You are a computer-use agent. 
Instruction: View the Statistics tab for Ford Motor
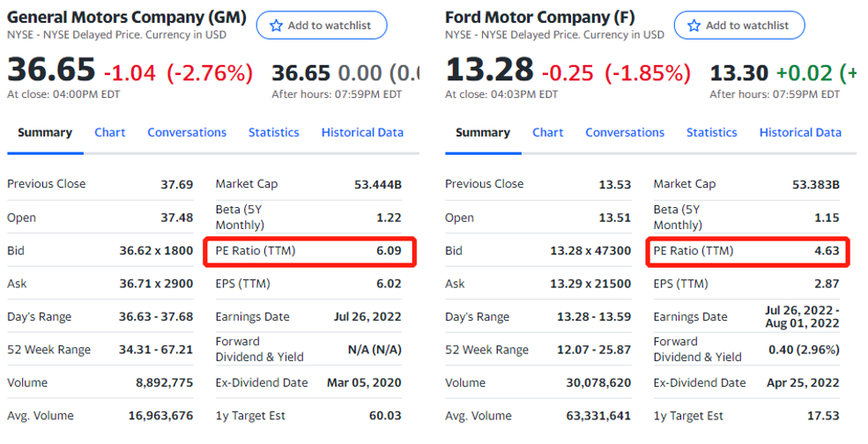pyautogui.click(x=711, y=132)
